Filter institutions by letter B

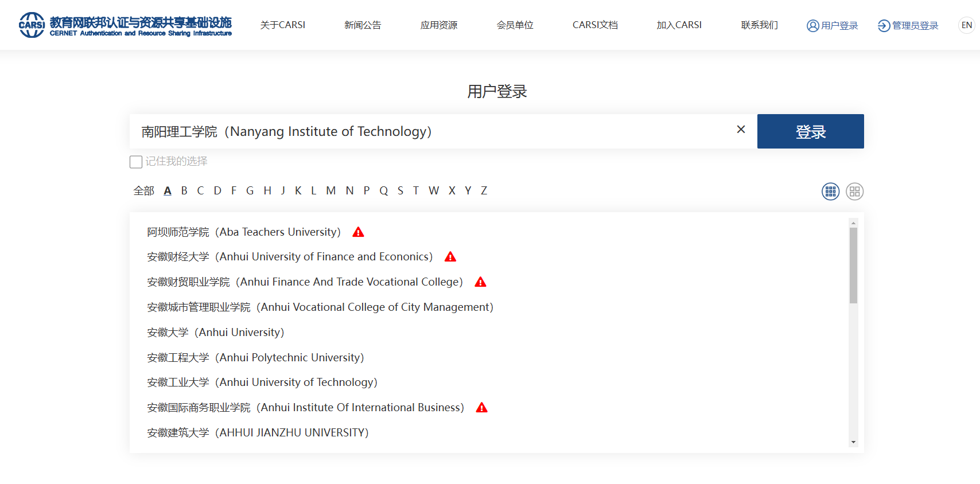(x=184, y=191)
